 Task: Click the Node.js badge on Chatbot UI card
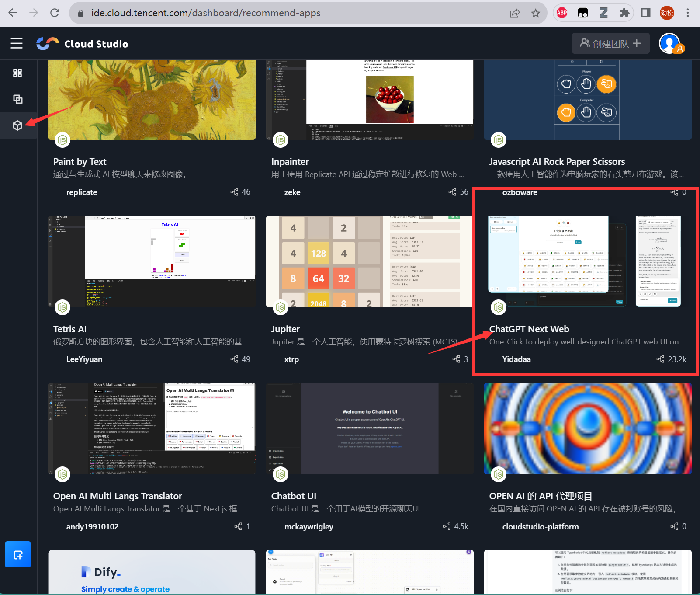[x=281, y=474]
